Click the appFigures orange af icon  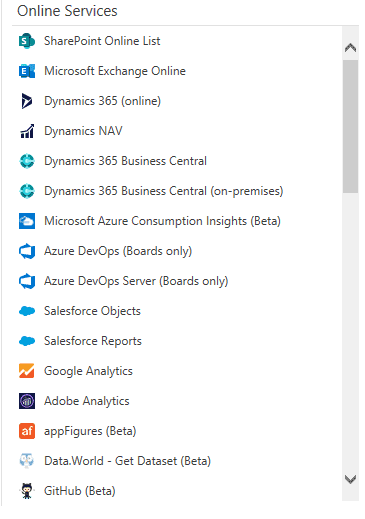(x=27, y=431)
